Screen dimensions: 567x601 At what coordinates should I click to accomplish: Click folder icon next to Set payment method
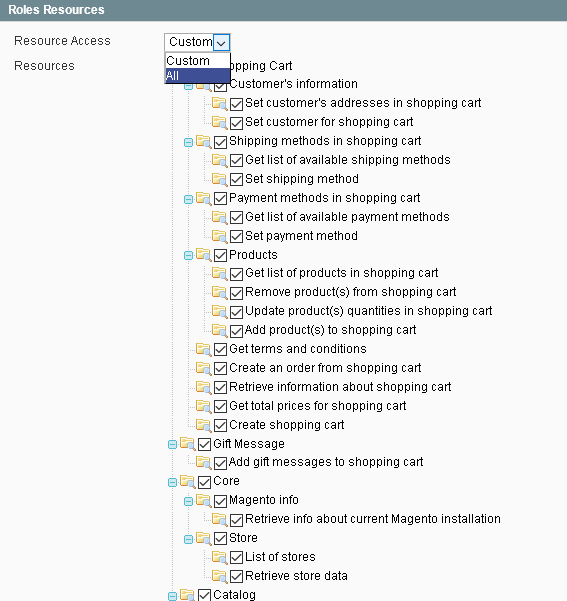(220, 236)
